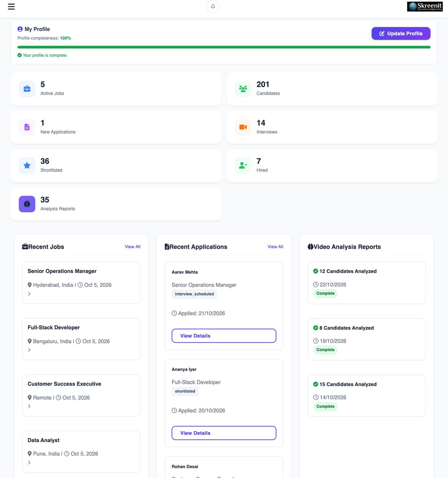Open Full-Stack Developer job title

tap(54, 327)
